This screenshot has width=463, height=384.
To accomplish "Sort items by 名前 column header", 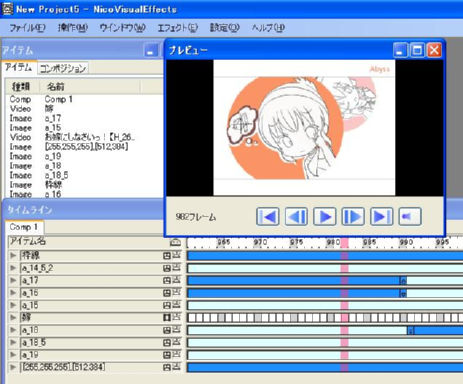I will coord(89,87).
